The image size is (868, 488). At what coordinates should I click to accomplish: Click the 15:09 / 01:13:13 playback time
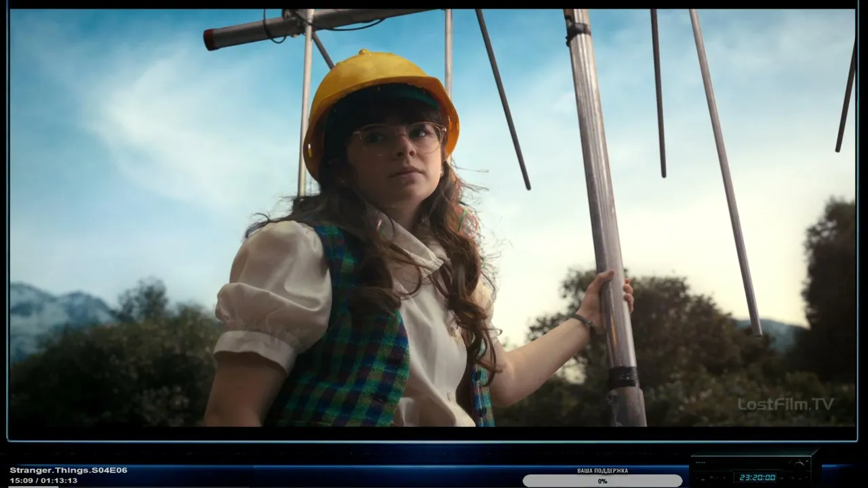pyautogui.click(x=43, y=481)
